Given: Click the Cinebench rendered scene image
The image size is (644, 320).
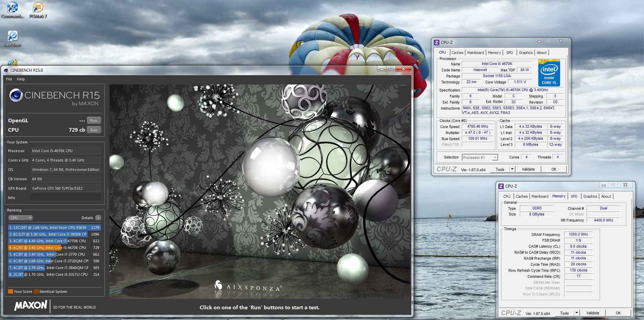Looking at the screenshot, I should [x=260, y=191].
